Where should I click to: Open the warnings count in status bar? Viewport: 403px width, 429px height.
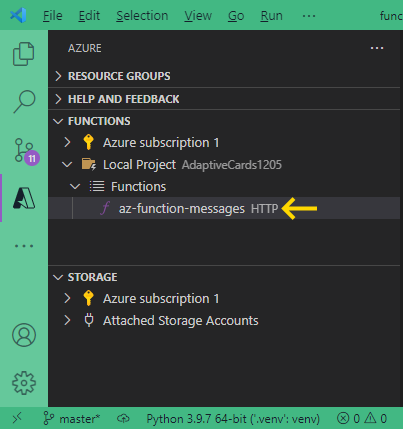376,418
